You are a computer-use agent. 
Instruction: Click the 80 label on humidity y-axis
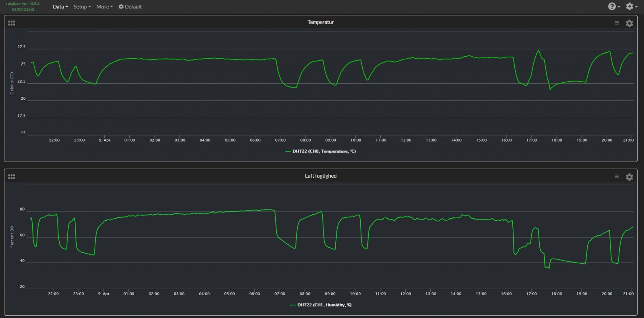pos(22,209)
